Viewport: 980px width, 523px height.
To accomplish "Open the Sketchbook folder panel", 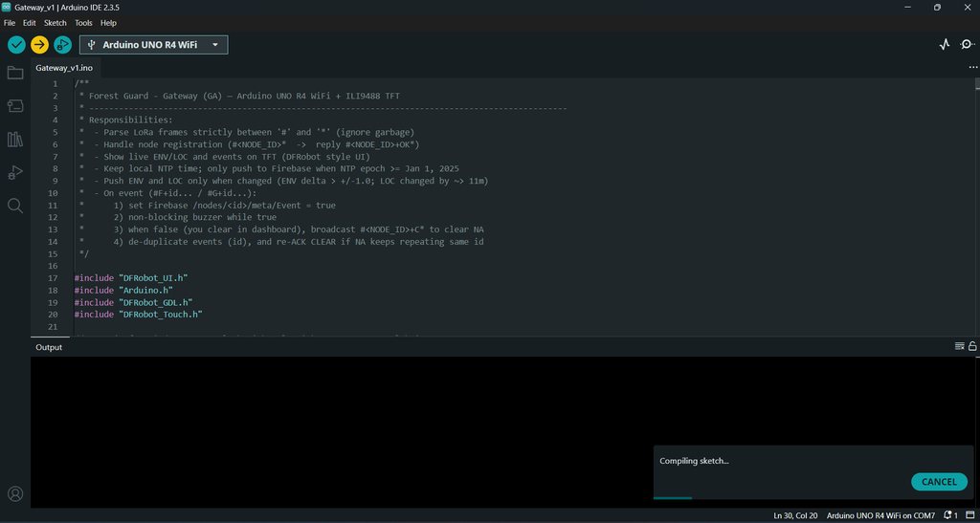I will (15, 73).
